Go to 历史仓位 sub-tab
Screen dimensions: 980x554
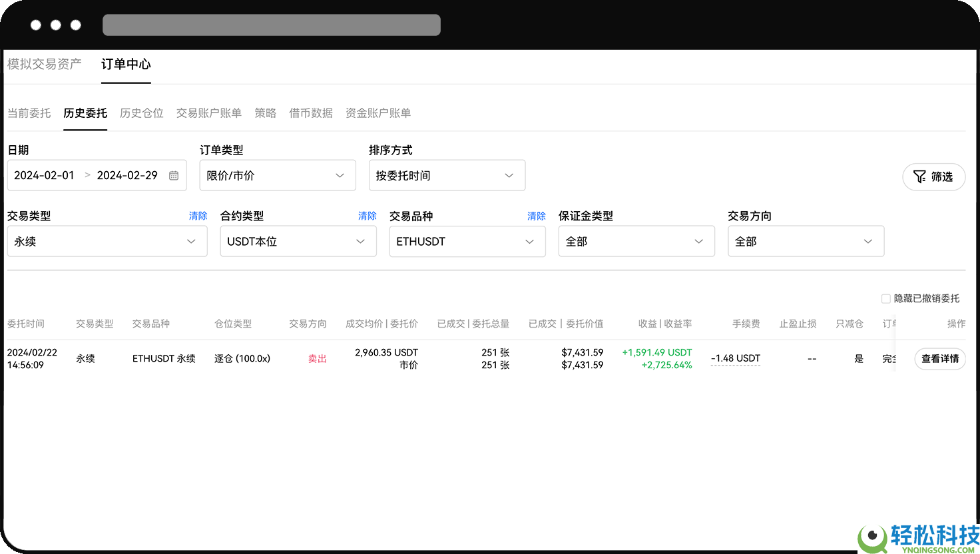pyautogui.click(x=142, y=113)
